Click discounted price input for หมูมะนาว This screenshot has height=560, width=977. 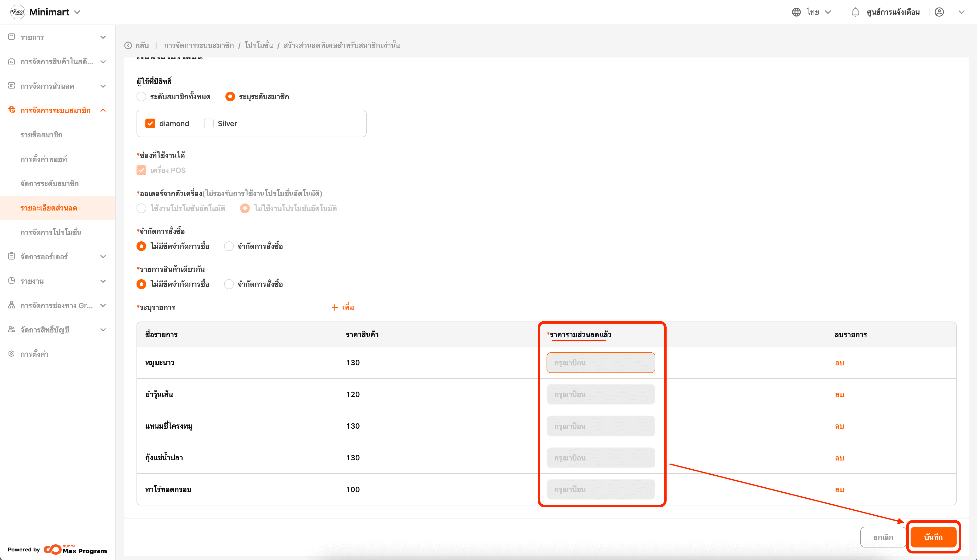point(600,363)
